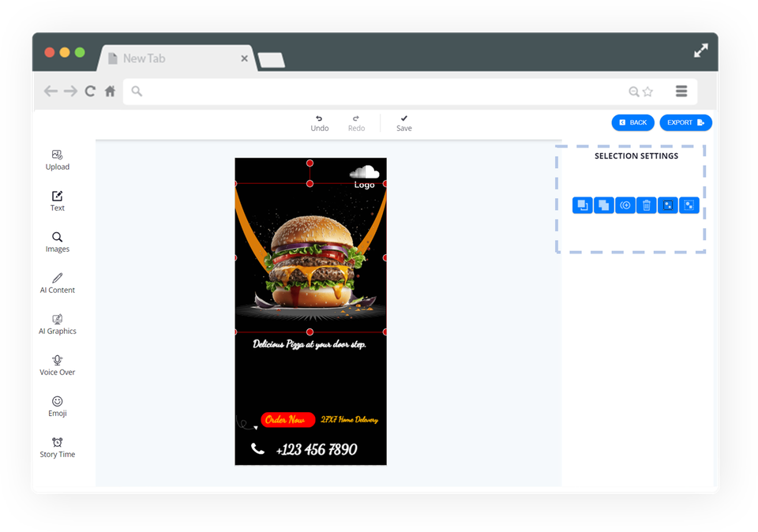Click Undo in the top toolbar
758x532 pixels.
tap(320, 124)
